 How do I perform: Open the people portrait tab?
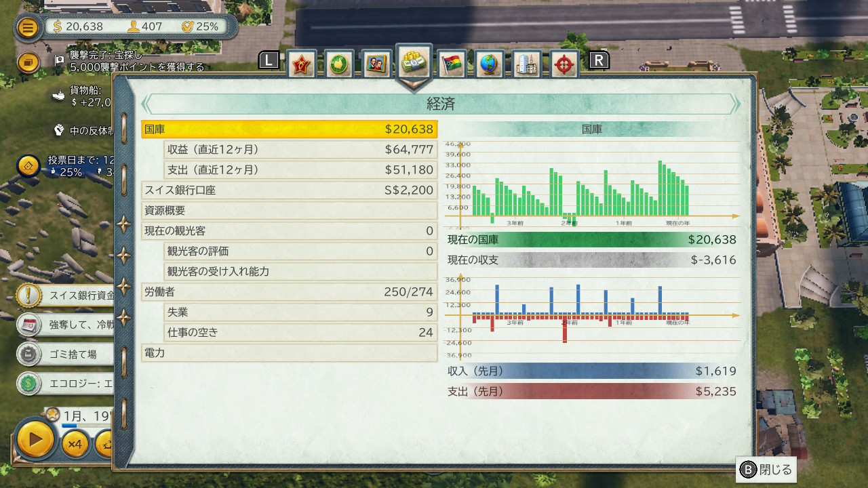(x=376, y=64)
